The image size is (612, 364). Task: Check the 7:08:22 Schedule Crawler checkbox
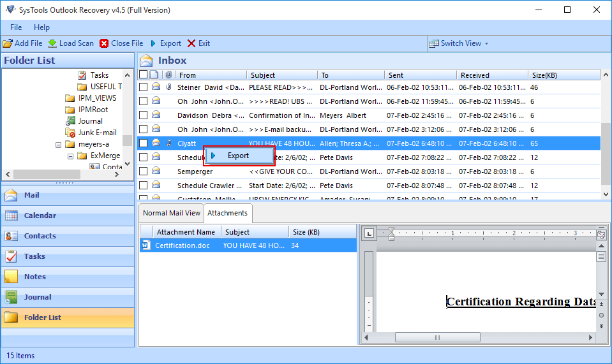click(x=143, y=157)
